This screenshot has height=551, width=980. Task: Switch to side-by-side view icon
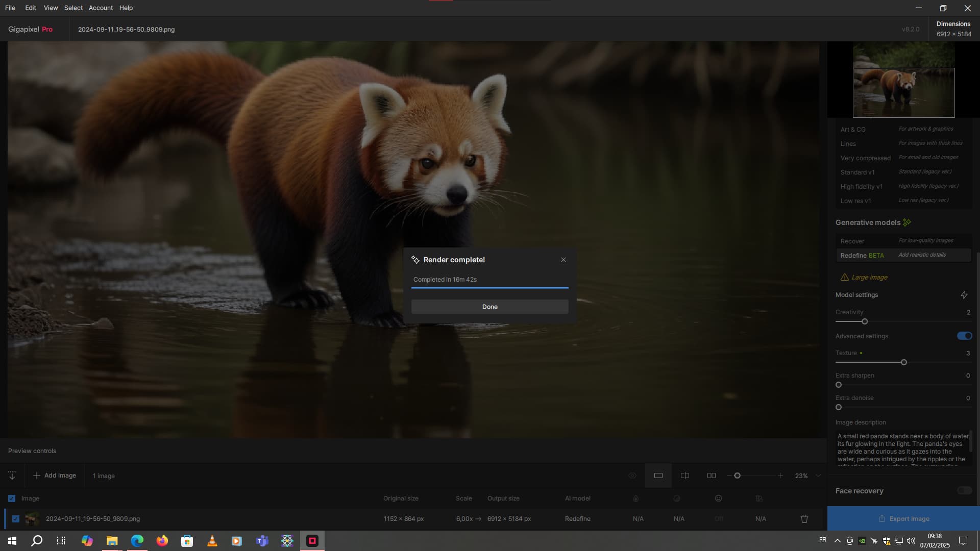tap(711, 475)
